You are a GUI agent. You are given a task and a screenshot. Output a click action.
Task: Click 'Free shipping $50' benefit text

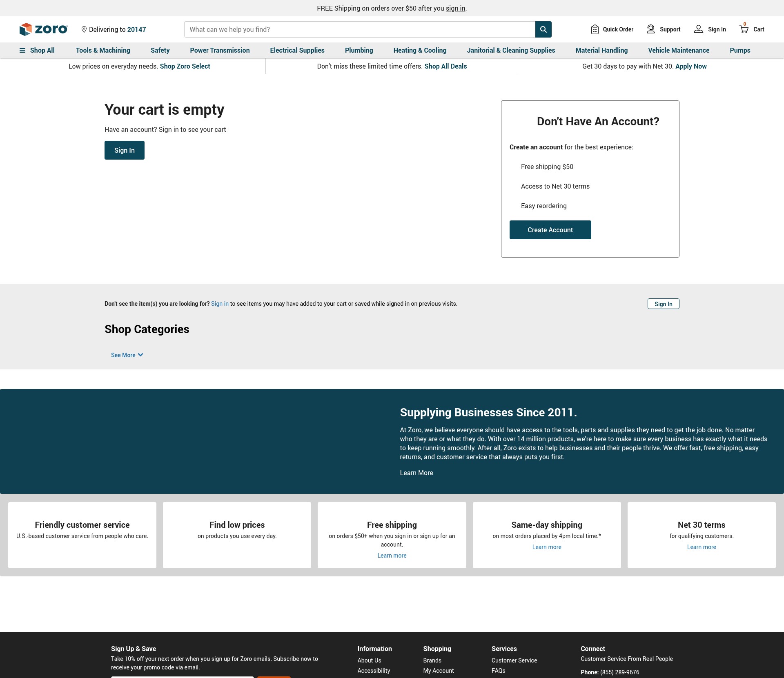point(547,167)
